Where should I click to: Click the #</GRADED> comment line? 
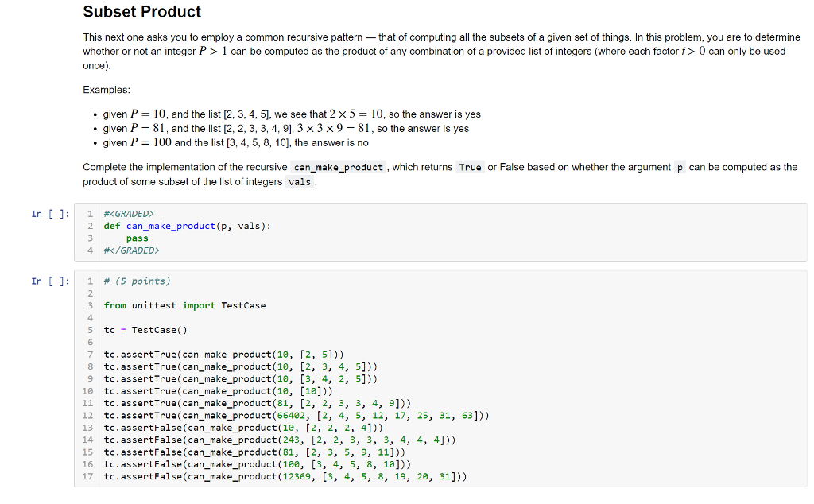130,250
